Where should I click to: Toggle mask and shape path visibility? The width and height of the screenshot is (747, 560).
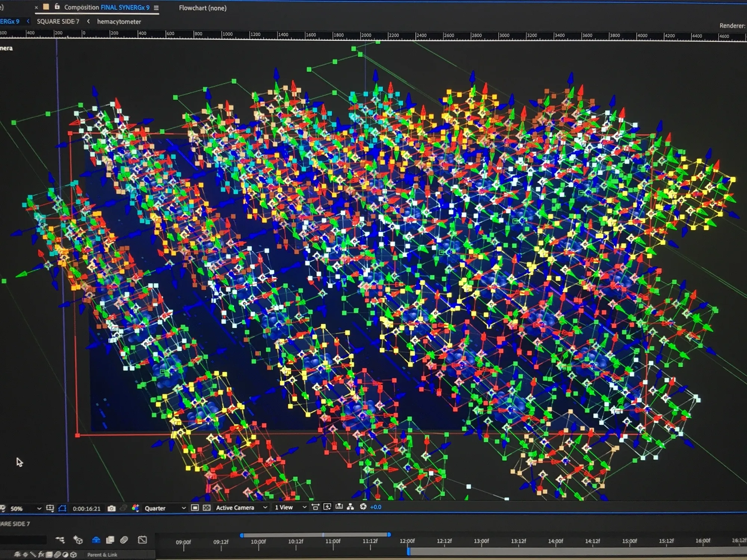(x=62, y=508)
